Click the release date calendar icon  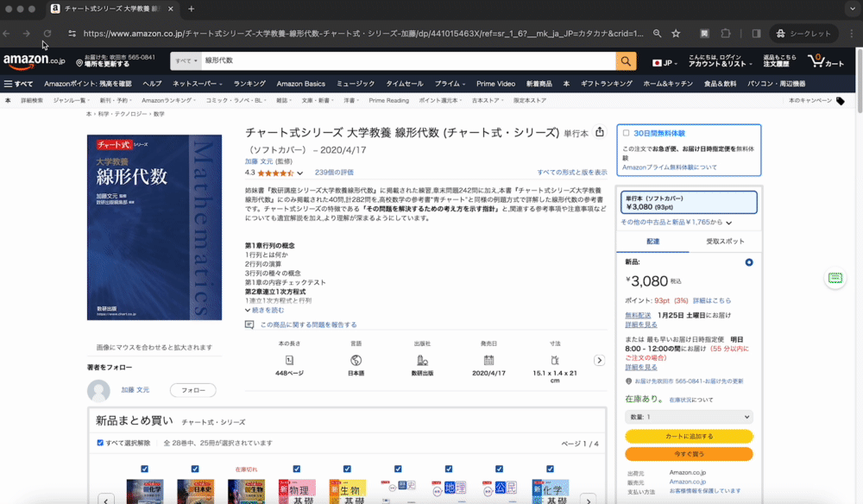488,361
